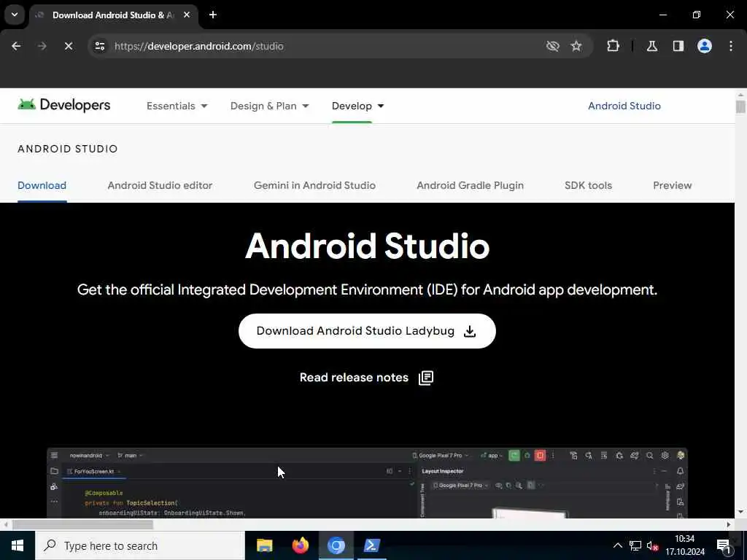
Task: Expand the Develop menu
Action: pos(357,106)
